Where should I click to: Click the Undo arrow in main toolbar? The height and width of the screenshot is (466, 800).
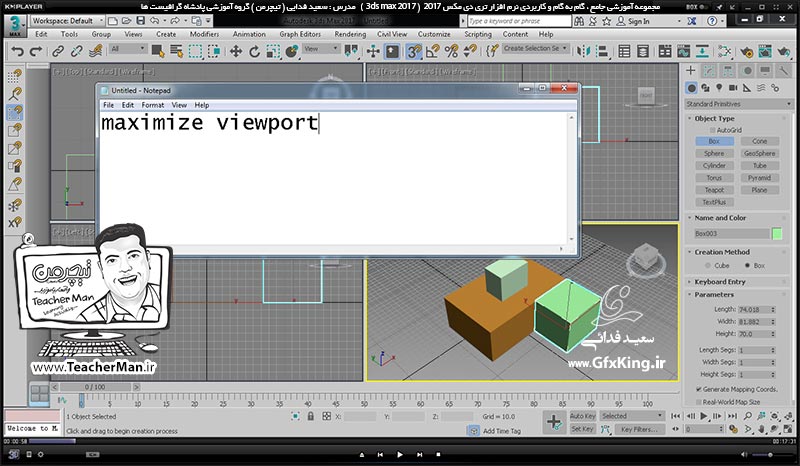click(x=17, y=51)
